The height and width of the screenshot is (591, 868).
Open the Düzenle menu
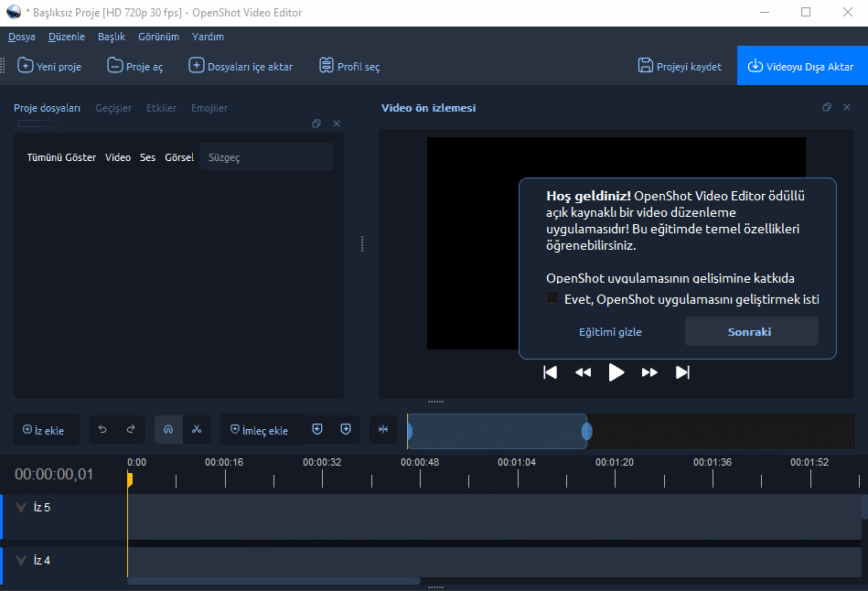point(67,37)
